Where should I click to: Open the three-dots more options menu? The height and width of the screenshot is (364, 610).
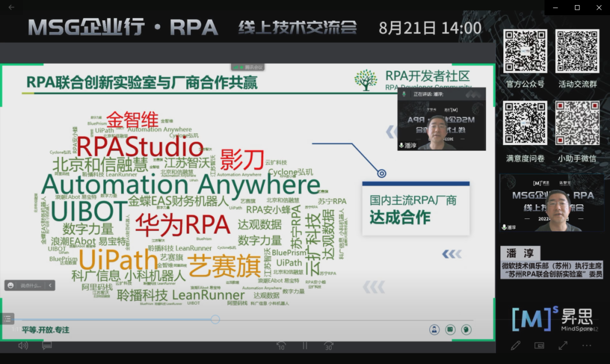point(587,345)
